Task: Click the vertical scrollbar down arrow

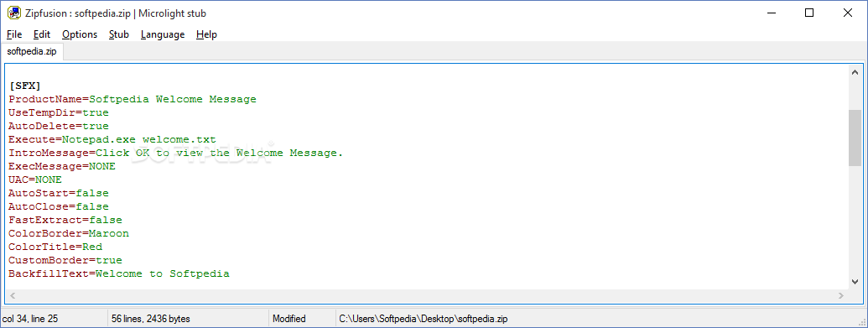Action: [x=855, y=282]
